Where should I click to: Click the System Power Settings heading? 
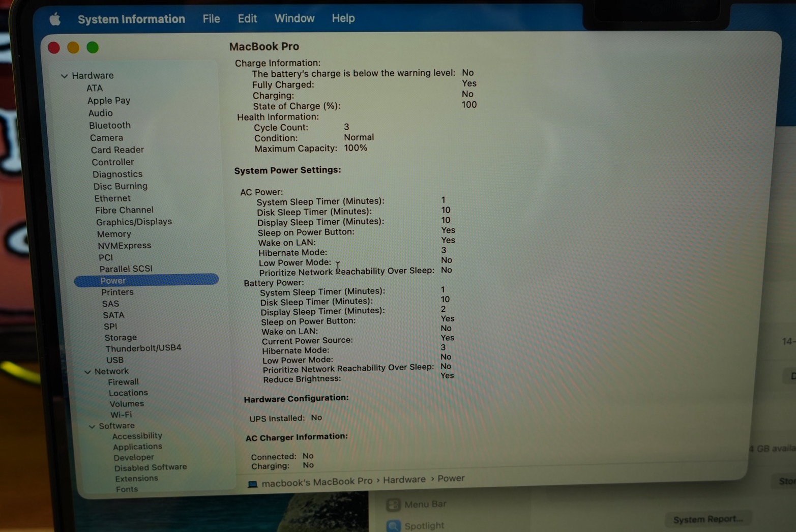tap(287, 170)
